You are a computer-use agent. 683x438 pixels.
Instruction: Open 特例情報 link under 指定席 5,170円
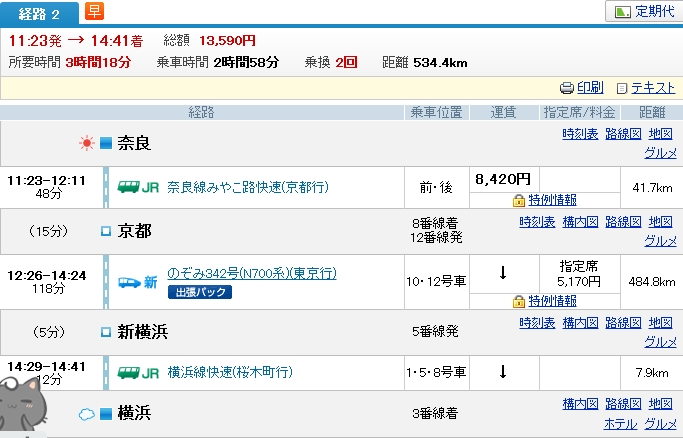click(x=552, y=301)
